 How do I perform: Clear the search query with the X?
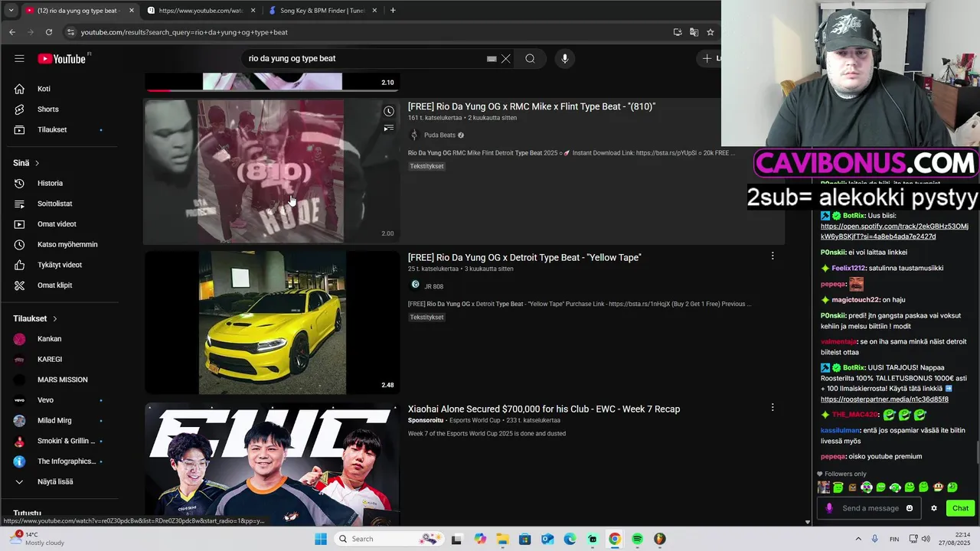tap(505, 59)
